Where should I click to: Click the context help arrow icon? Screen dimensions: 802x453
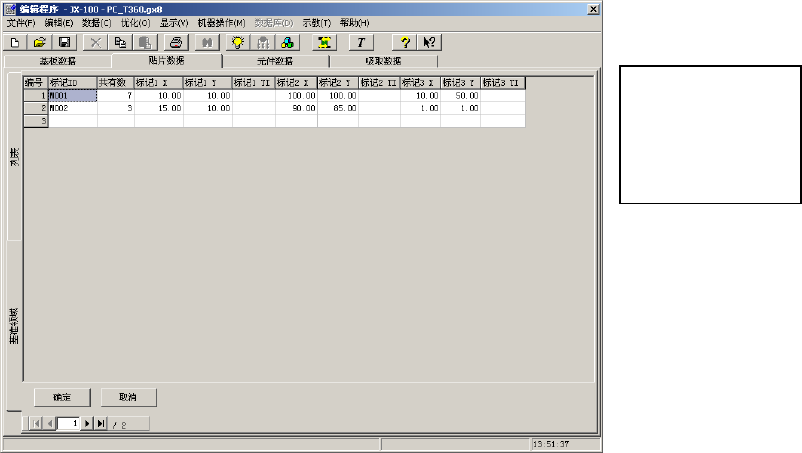429,43
